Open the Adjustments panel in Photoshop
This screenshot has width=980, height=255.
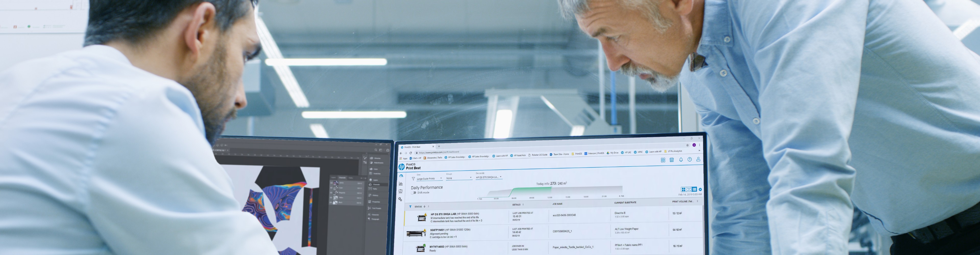click(377, 163)
